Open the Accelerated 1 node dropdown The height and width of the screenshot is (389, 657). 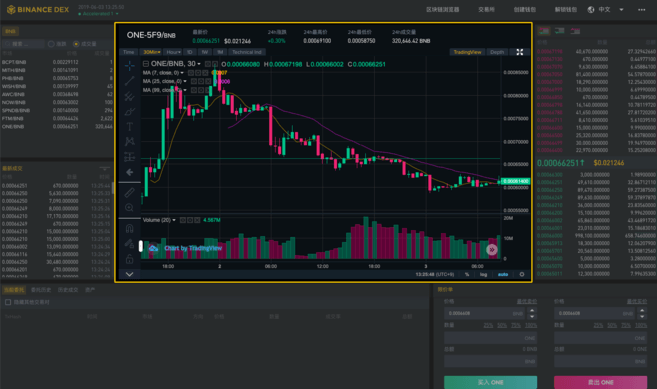click(x=98, y=14)
